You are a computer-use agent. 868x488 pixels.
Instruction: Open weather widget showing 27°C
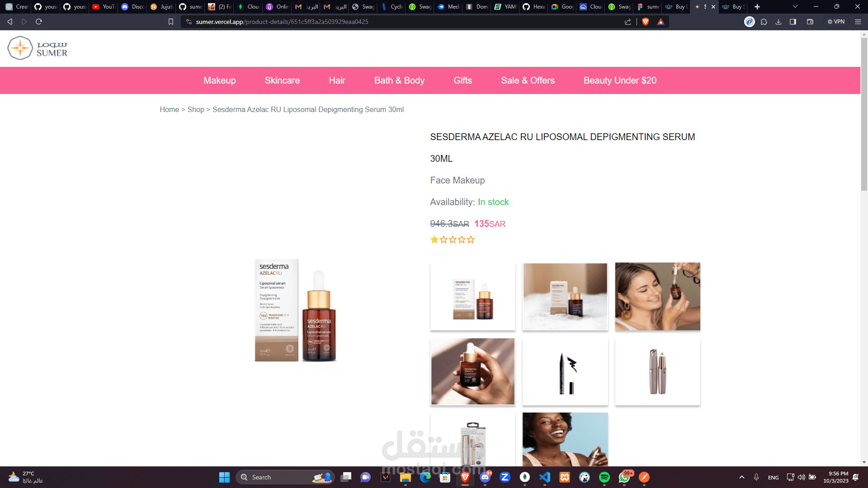26,477
